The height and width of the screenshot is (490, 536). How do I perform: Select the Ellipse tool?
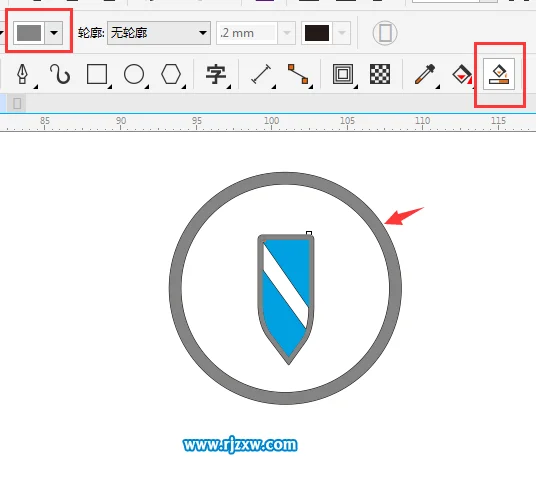tap(134, 74)
